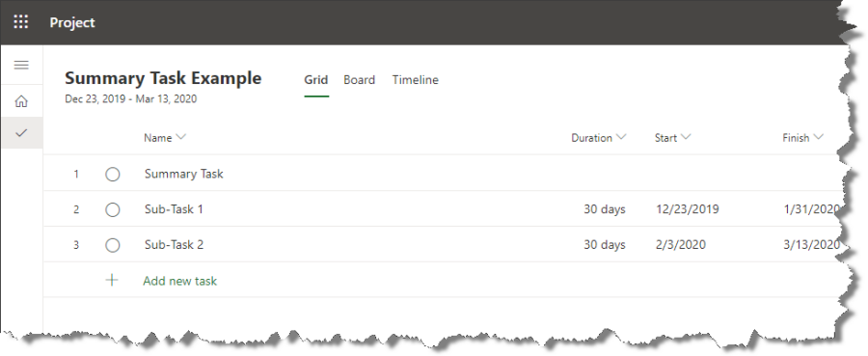Mark Summary Task complete circle
868x356 pixels.
pyautogui.click(x=113, y=175)
